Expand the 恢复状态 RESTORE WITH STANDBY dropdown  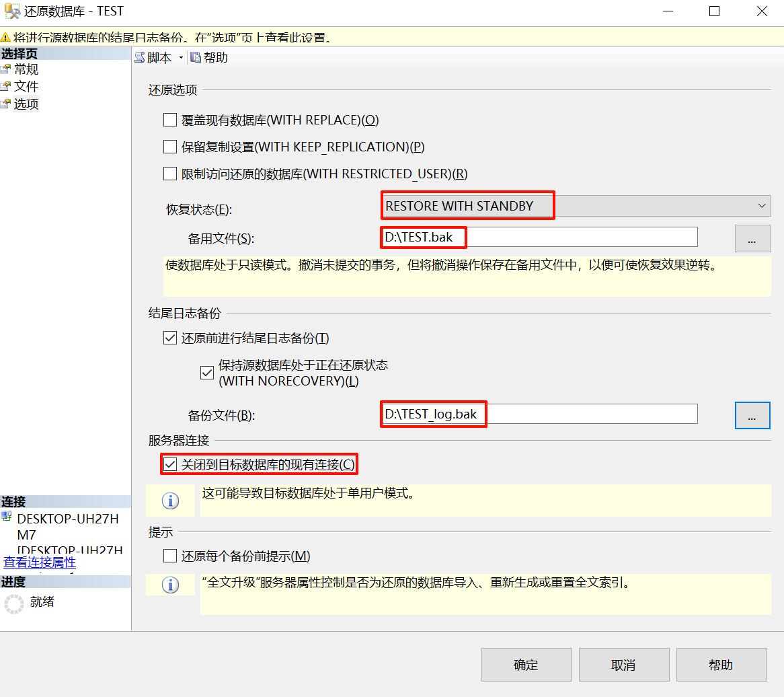[x=762, y=205]
